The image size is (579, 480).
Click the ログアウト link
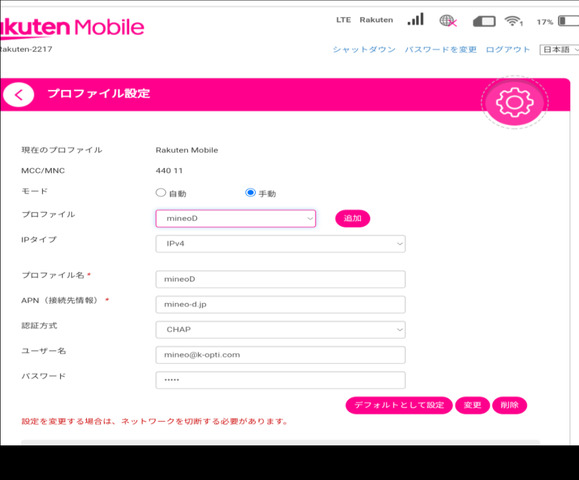[508, 49]
